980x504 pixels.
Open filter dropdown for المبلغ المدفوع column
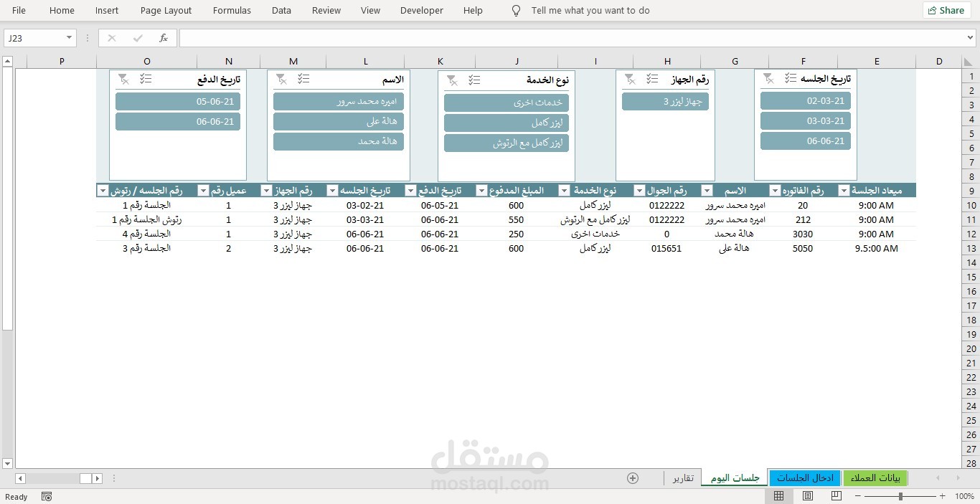tap(481, 191)
